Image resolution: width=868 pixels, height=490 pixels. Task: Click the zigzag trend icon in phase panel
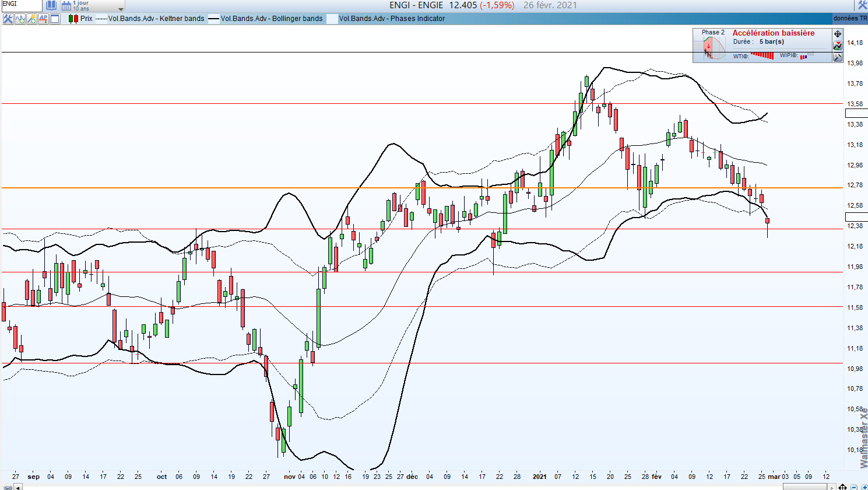pyautogui.click(x=838, y=45)
